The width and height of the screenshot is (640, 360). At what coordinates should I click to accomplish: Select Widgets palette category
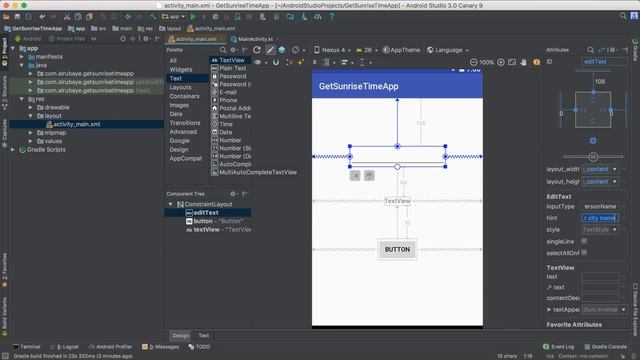[x=181, y=69]
